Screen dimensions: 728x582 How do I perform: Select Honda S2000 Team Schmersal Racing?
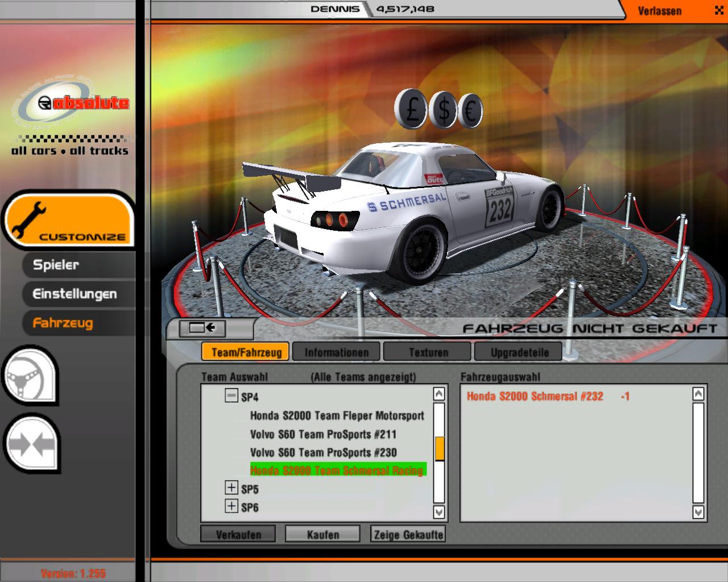[338, 470]
